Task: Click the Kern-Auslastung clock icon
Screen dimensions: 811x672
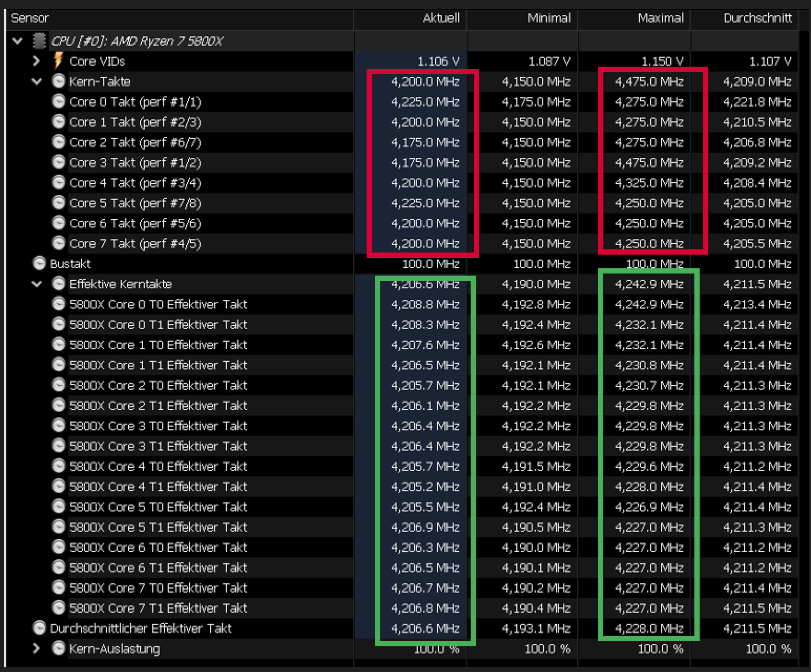Action: [x=59, y=648]
